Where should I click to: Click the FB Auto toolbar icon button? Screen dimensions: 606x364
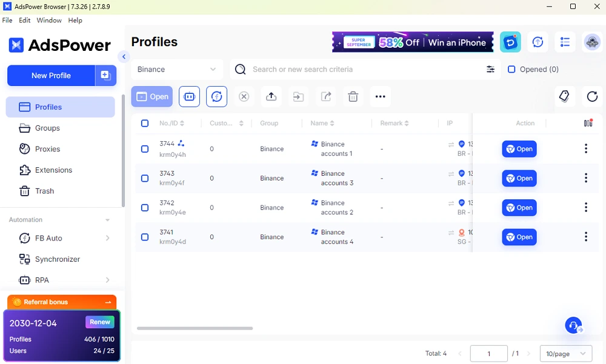click(x=216, y=97)
